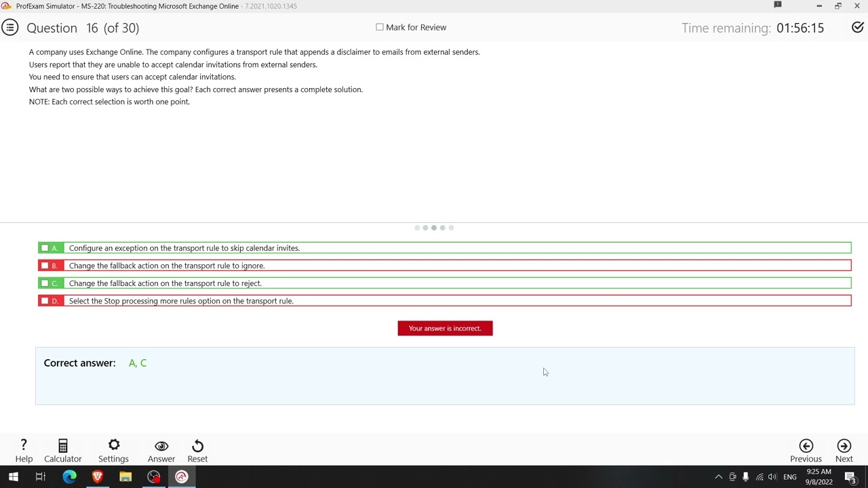Click the battery/device tray icon
Viewport: 868px width, 488px height.
732,477
